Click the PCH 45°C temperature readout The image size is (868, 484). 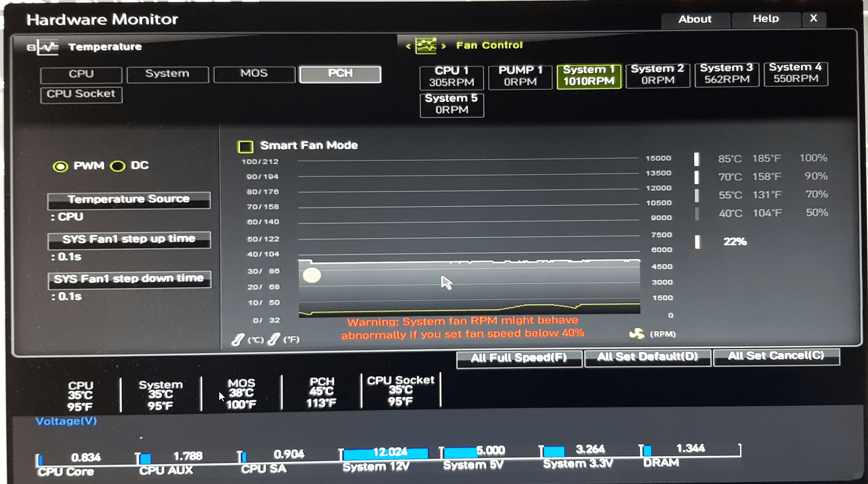(322, 392)
